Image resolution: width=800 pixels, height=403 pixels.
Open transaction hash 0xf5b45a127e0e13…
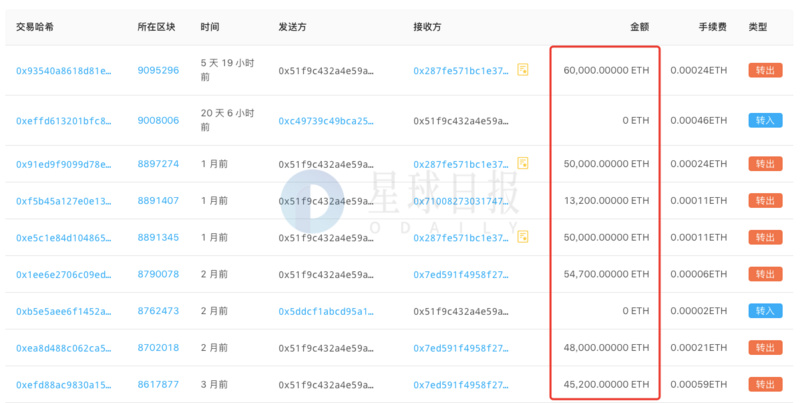pyautogui.click(x=64, y=201)
